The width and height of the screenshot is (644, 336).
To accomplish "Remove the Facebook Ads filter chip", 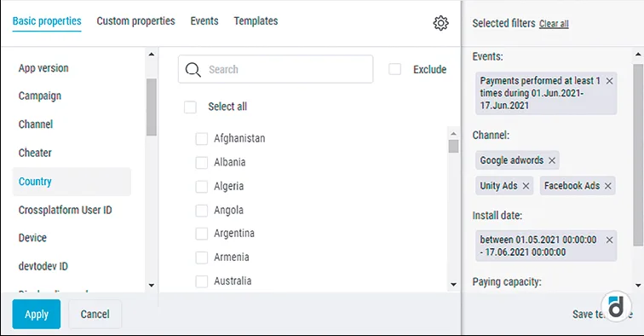I will pyautogui.click(x=608, y=186).
